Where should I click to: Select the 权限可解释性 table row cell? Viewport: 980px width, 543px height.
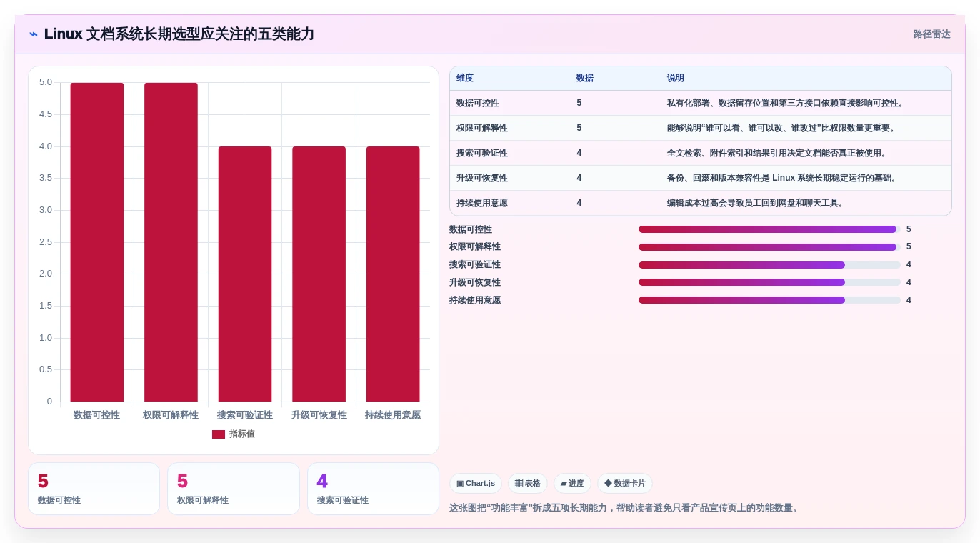(482, 129)
